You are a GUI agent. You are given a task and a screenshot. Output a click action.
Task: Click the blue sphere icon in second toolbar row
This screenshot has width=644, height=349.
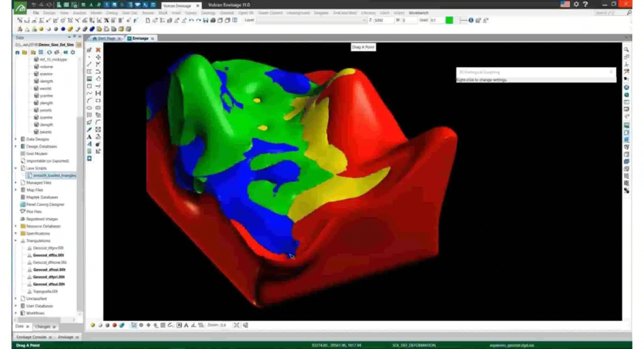click(x=63, y=29)
